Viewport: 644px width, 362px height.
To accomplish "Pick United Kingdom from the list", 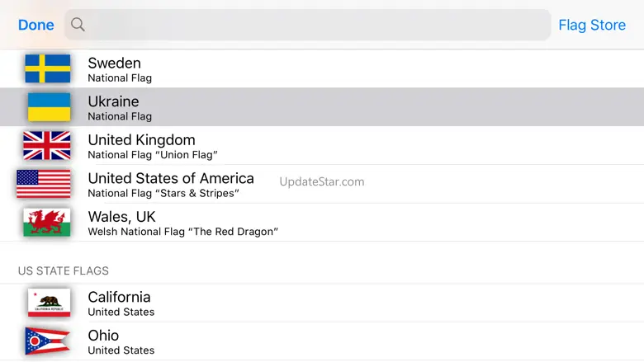I will [x=142, y=140].
